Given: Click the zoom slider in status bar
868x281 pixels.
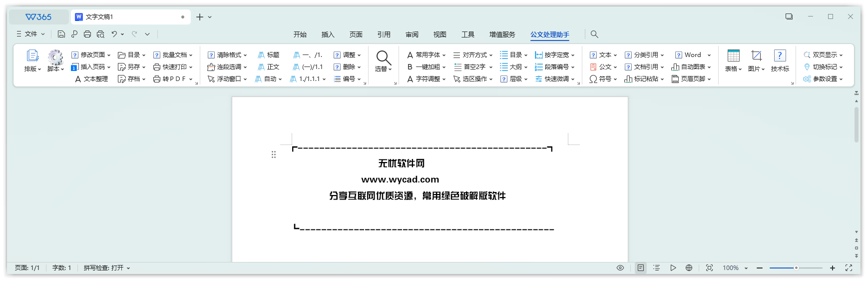Looking at the screenshot, I should [796, 268].
